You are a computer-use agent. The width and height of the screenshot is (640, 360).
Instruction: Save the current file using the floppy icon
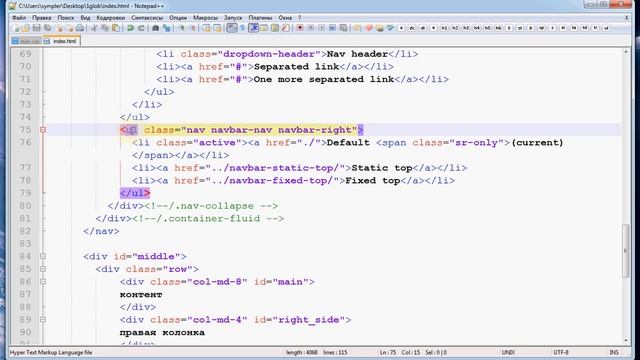pos(36,28)
